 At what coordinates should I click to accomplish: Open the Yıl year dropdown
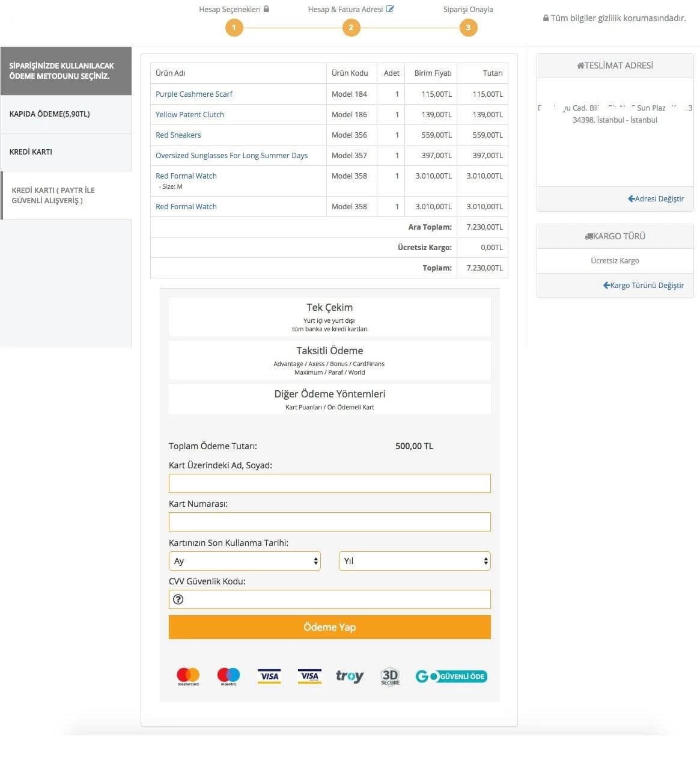point(414,560)
